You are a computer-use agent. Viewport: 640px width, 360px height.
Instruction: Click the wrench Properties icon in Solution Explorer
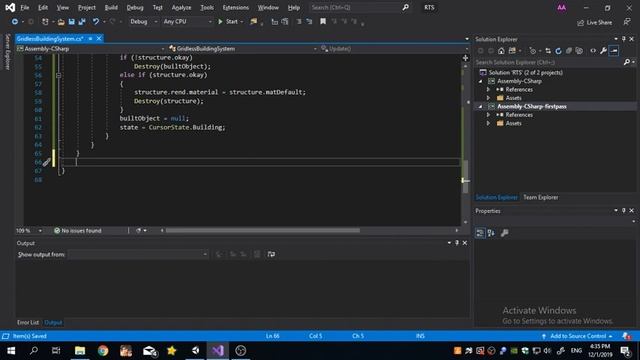[603, 51]
